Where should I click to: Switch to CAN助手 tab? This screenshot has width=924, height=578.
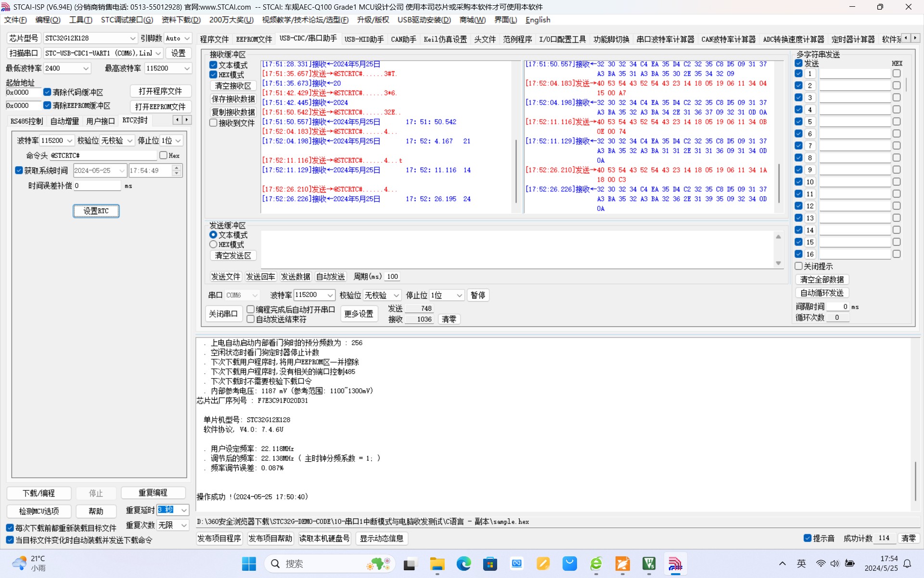[403, 39]
